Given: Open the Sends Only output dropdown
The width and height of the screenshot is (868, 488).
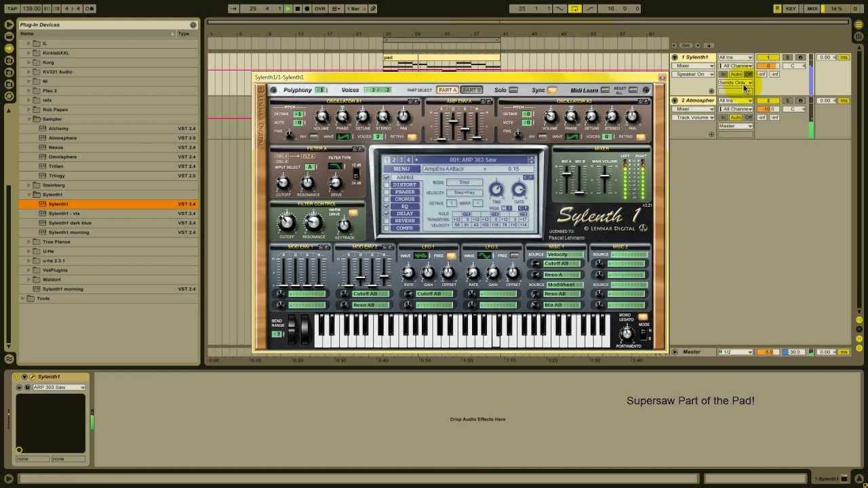Looking at the screenshot, I should click(736, 83).
